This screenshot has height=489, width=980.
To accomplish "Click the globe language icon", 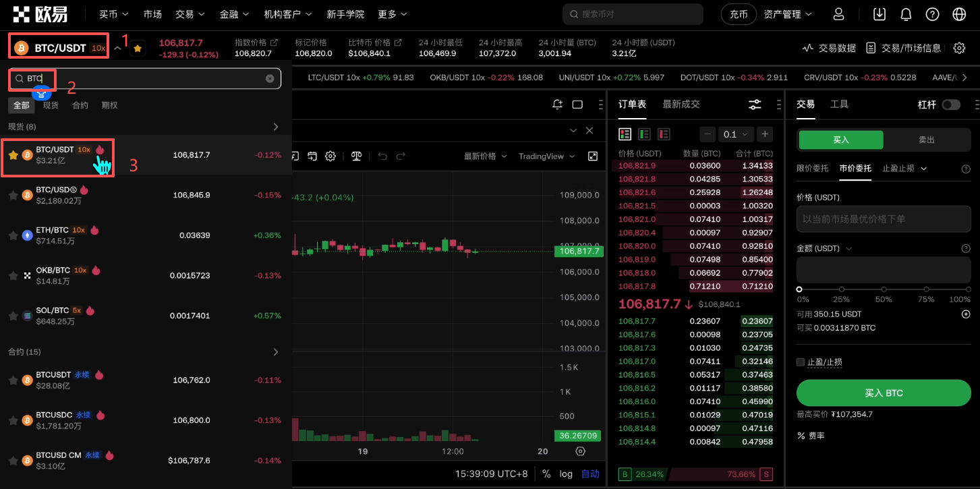I will tap(959, 14).
